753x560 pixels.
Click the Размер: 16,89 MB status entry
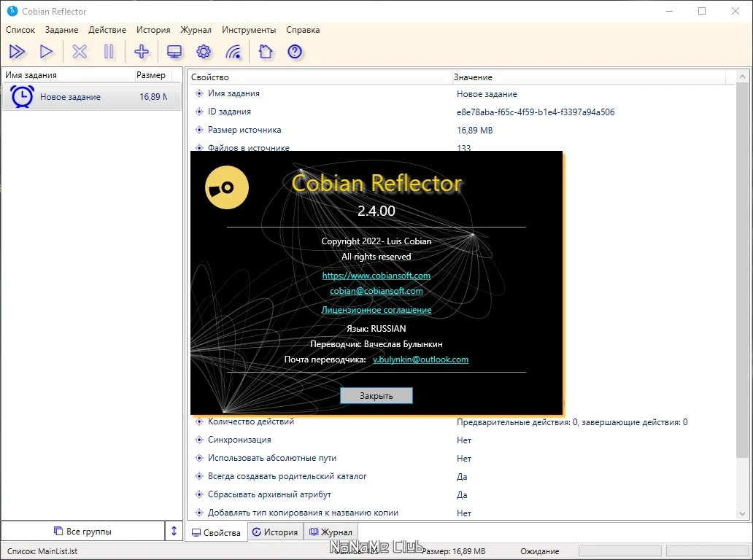454,551
